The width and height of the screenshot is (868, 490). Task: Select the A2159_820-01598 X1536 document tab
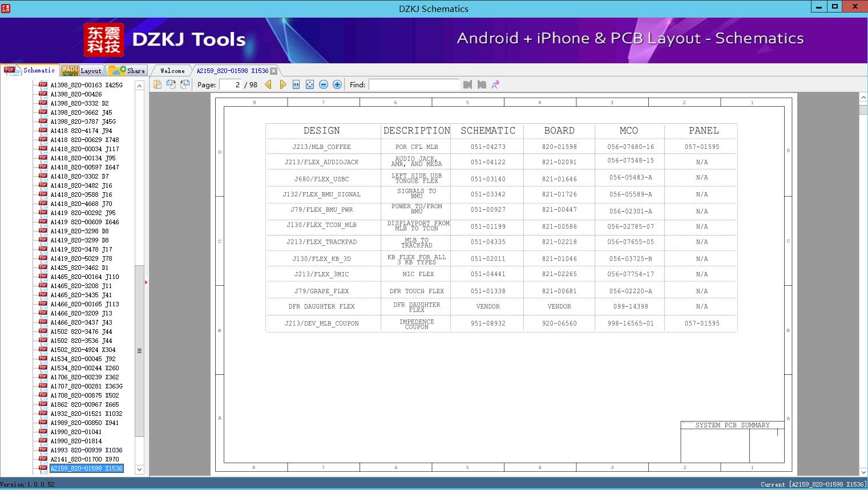232,71
